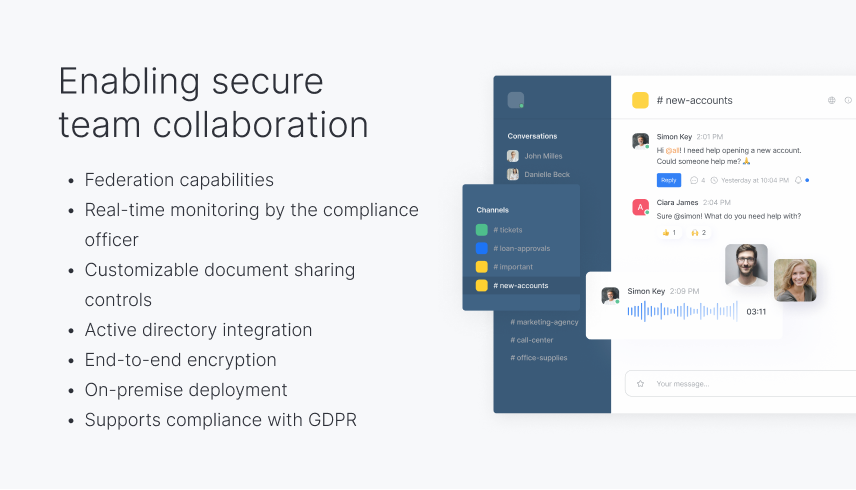Click the Clara James sender name
This screenshot has width=856, height=490.
pos(677,202)
